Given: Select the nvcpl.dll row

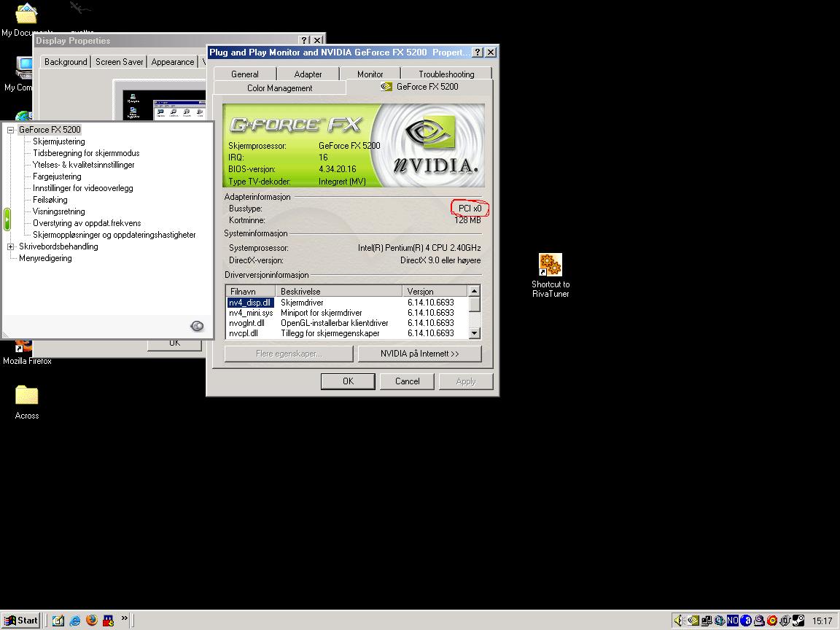Looking at the screenshot, I should click(x=347, y=333).
